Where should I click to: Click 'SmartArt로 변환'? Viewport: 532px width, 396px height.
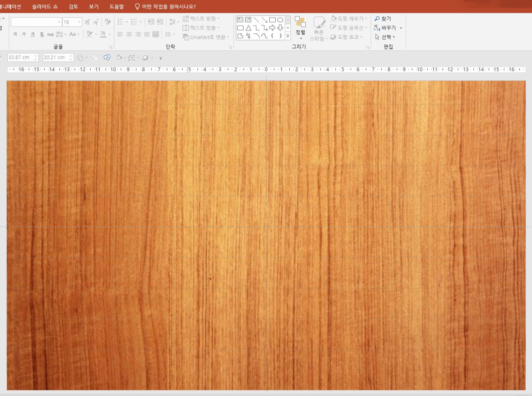click(x=205, y=37)
